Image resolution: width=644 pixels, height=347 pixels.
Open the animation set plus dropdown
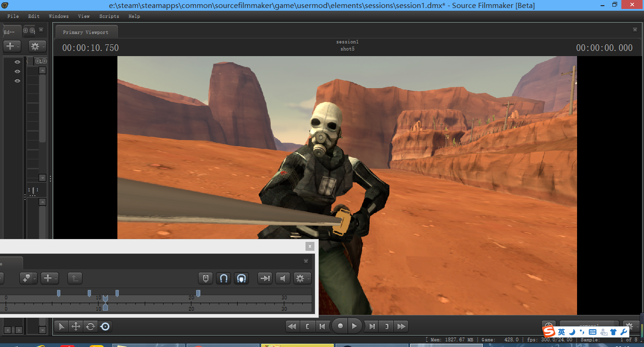[x=12, y=46]
